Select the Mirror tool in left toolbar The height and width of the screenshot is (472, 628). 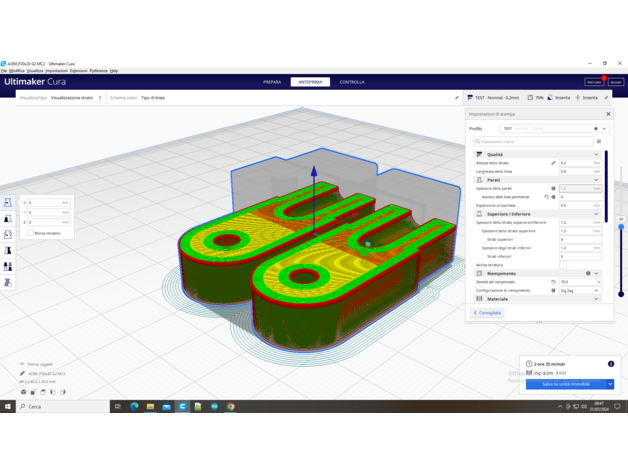pos(8,251)
